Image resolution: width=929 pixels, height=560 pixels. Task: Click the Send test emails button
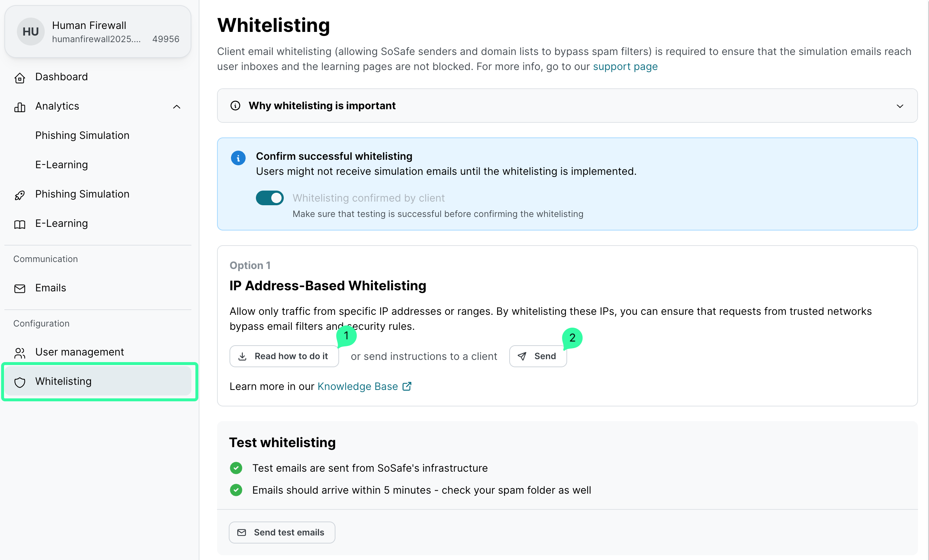click(282, 532)
